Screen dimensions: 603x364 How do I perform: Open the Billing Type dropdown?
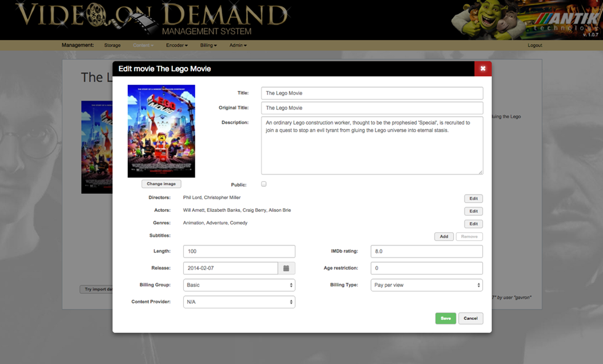point(427,285)
